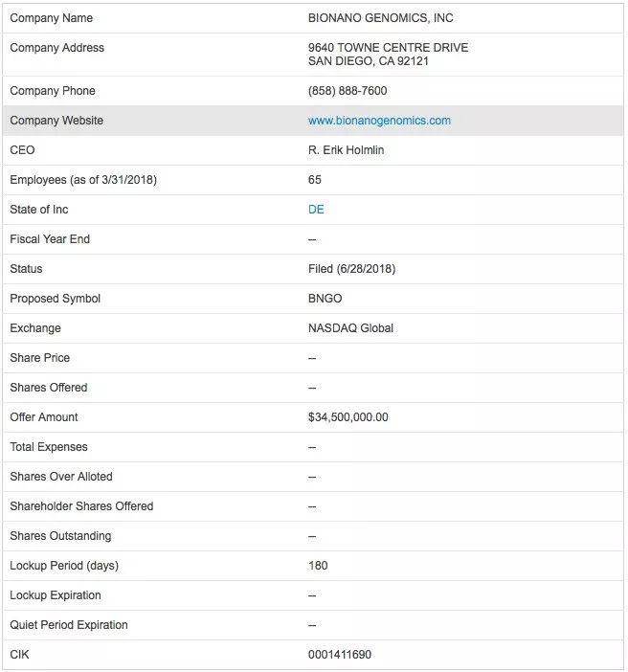The width and height of the screenshot is (628, 672).
Task: Click the Shares Over Alloted label
Action: (61, 477)
